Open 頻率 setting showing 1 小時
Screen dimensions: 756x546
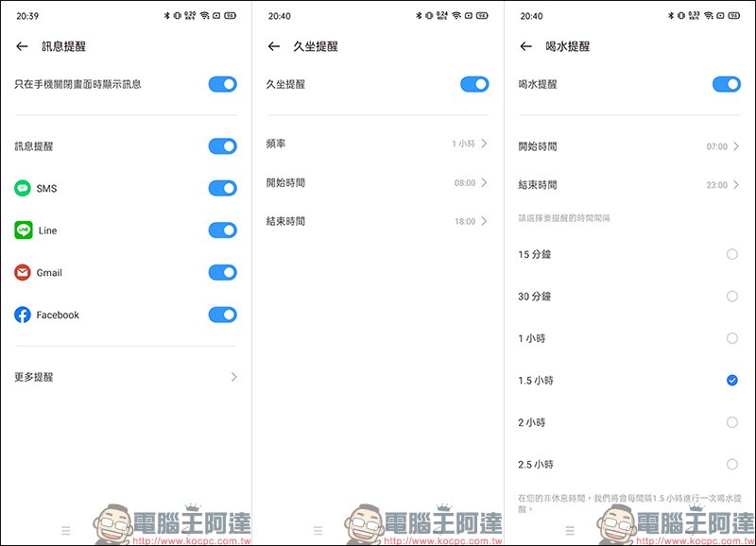[x=377, y=144]
